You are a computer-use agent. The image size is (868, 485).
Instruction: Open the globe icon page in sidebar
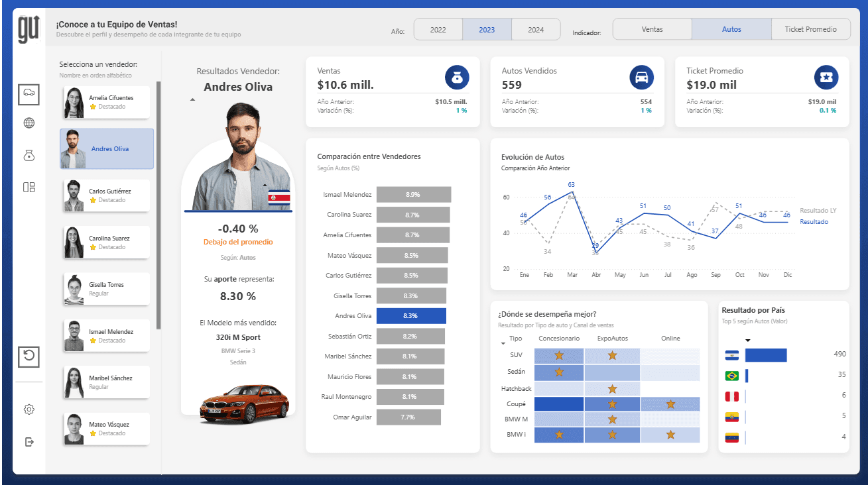(x=29, y=123)
